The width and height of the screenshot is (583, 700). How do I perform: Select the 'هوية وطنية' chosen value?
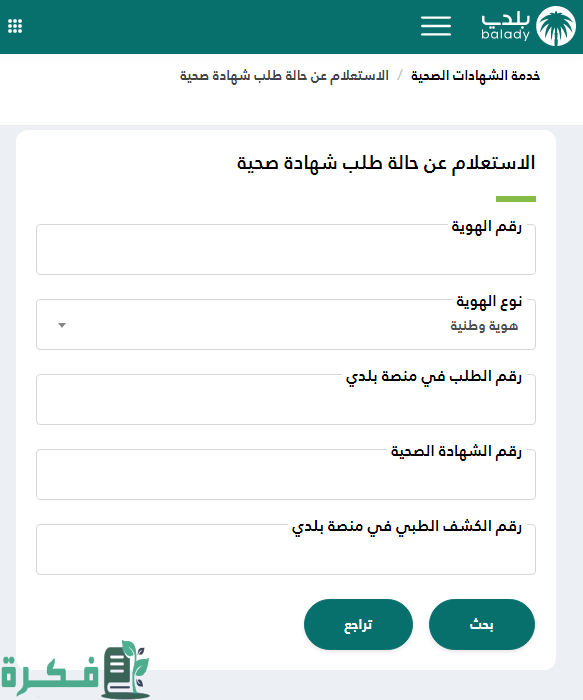point(484,326)
